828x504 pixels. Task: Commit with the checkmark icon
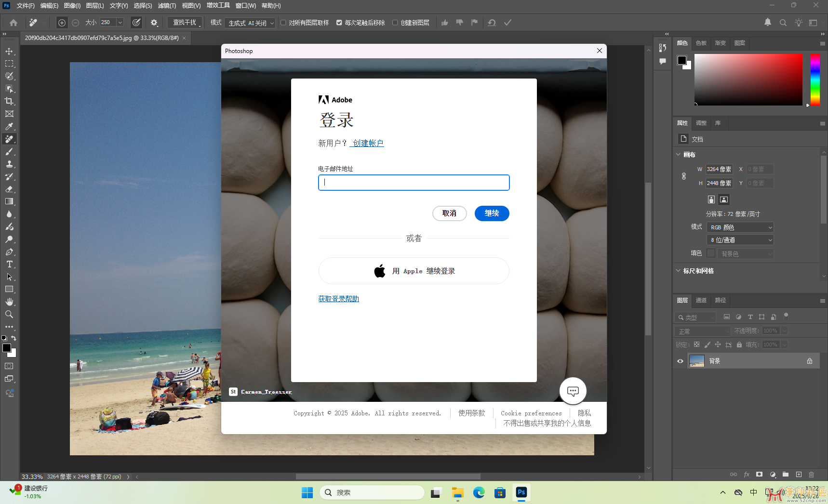click(507, 23)
